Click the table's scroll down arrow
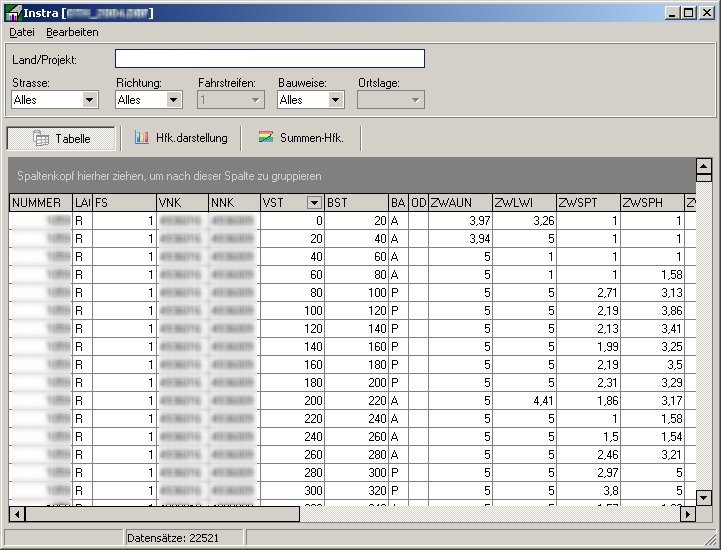 point(704,498)
